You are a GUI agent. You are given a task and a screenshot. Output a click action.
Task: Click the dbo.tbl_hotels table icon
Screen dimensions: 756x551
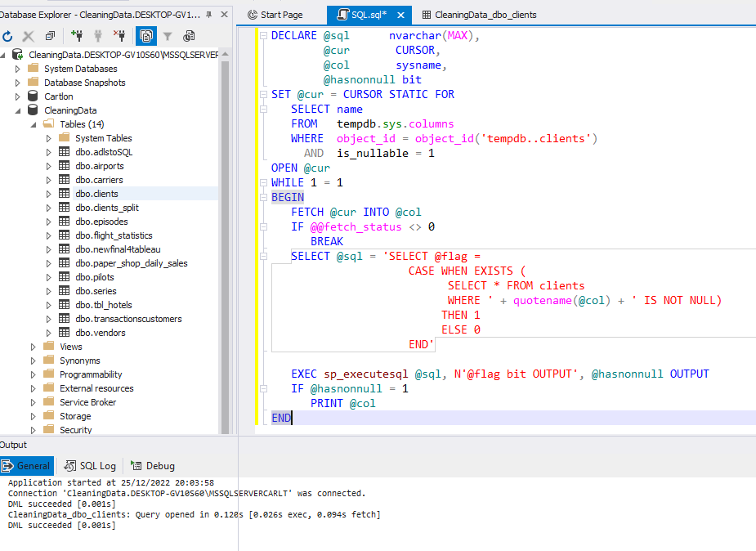(x=64, y=305)
